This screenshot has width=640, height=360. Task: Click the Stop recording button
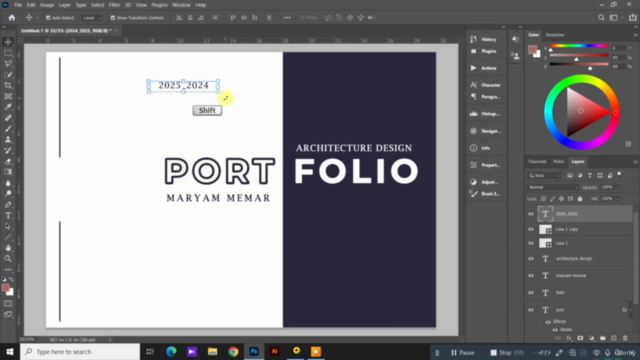pos(507,353)
